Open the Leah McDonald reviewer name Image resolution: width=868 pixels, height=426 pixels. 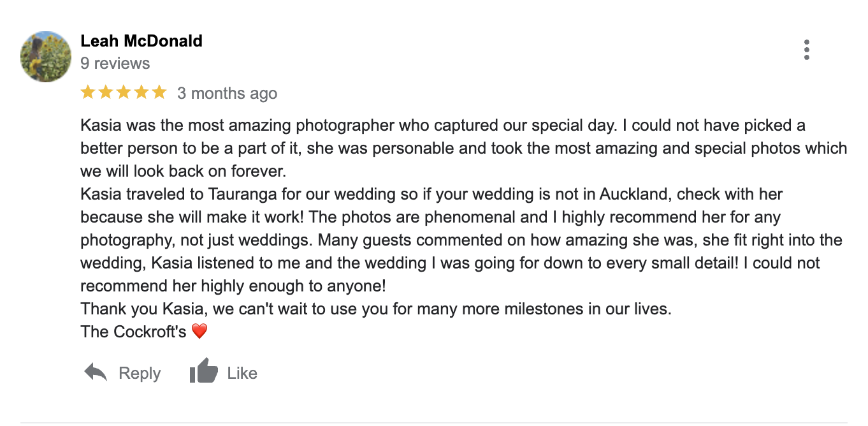pos(141,41)
